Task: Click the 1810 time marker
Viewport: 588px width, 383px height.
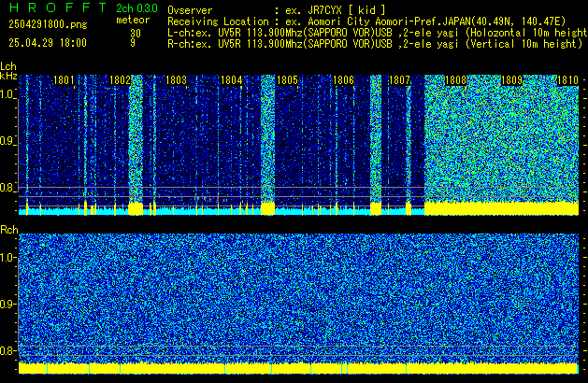Action: tap(567, 80)
